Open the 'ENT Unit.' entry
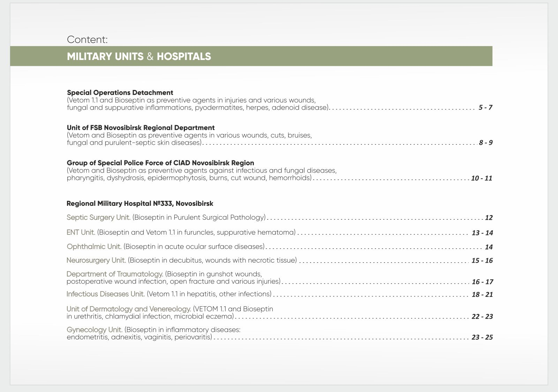The height and width of the screenshot is (392, 558). click(x=81, y=232)
